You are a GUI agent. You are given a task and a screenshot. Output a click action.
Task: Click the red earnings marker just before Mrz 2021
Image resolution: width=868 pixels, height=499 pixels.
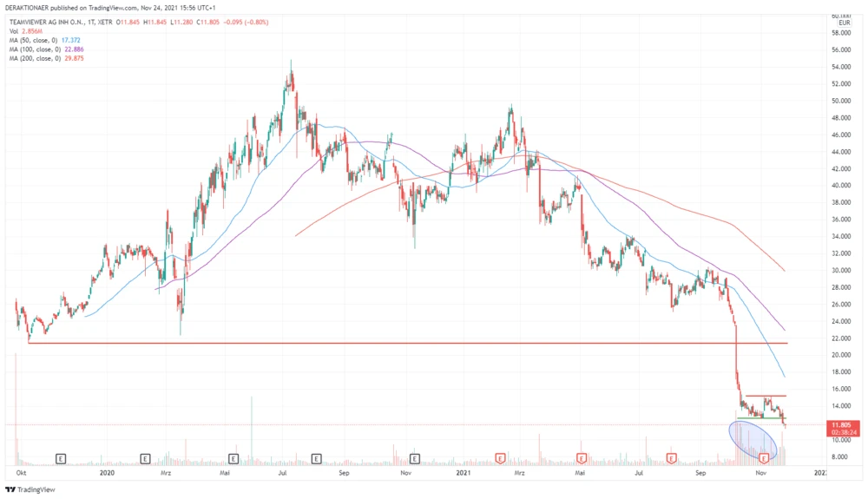[500, 456]
